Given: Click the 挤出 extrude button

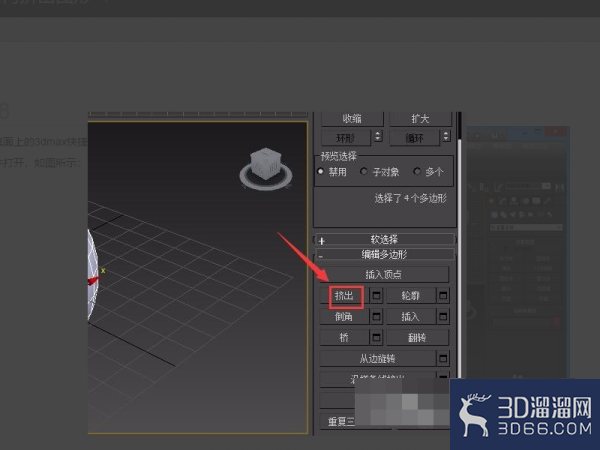Looking at the screenshot, I should click(x=344, y=296).
